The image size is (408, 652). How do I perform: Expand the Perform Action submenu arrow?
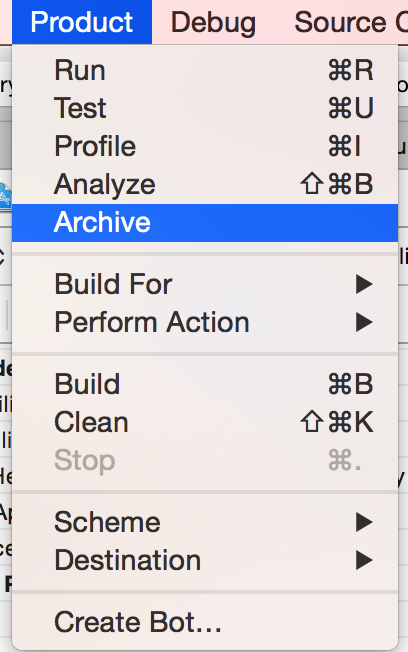click(364, 323)
